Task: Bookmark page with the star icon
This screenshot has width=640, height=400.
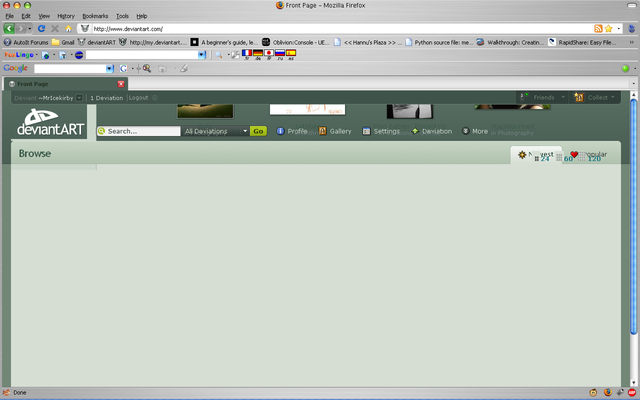Action: [609, 29]
